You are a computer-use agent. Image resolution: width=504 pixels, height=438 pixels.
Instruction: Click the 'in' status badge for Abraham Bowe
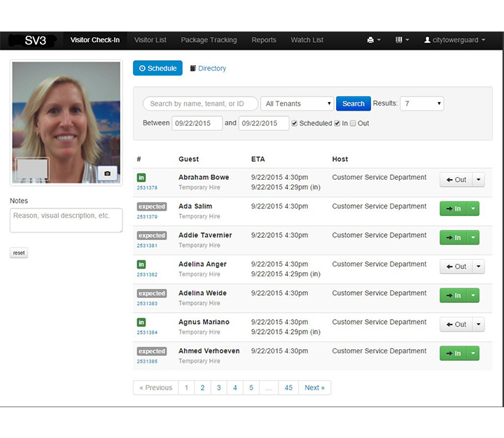pyautogui.click(x=141, y=178)
